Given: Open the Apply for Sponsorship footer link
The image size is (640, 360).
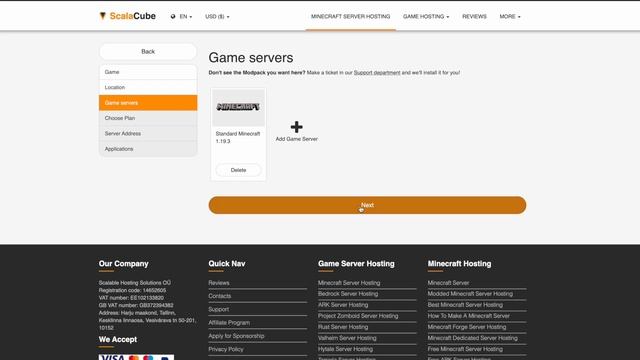Looking at the screenshot, I should [236, 336].
